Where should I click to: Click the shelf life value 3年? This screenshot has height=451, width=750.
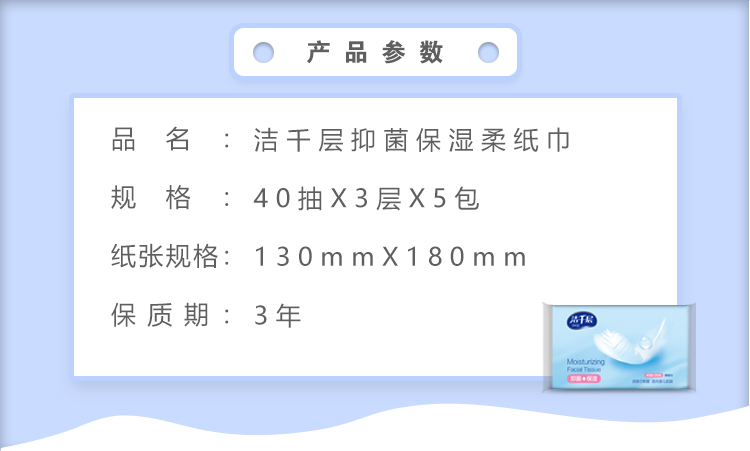point(277,316)
